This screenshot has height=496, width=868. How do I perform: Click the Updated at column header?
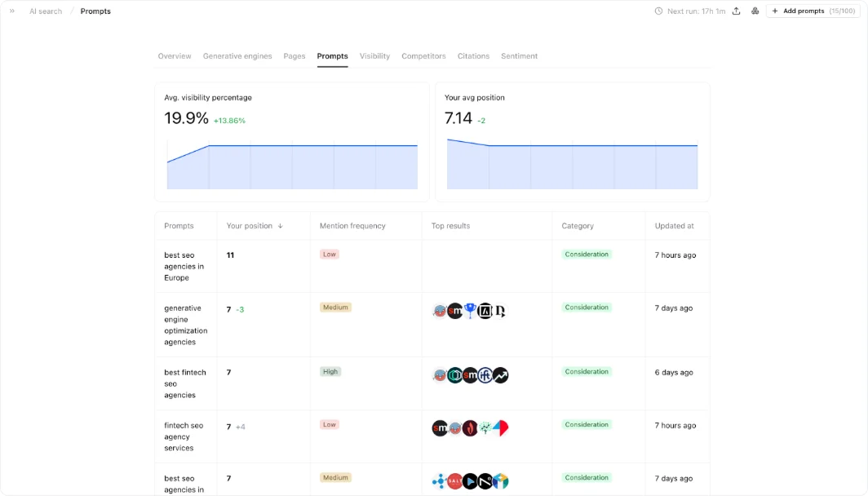tap(674, 226)
